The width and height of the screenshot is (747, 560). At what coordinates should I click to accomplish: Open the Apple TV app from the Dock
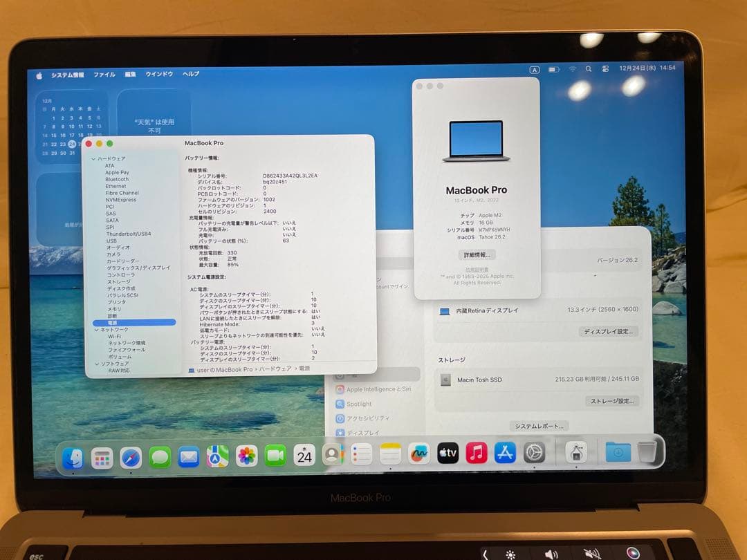[448, 456]
